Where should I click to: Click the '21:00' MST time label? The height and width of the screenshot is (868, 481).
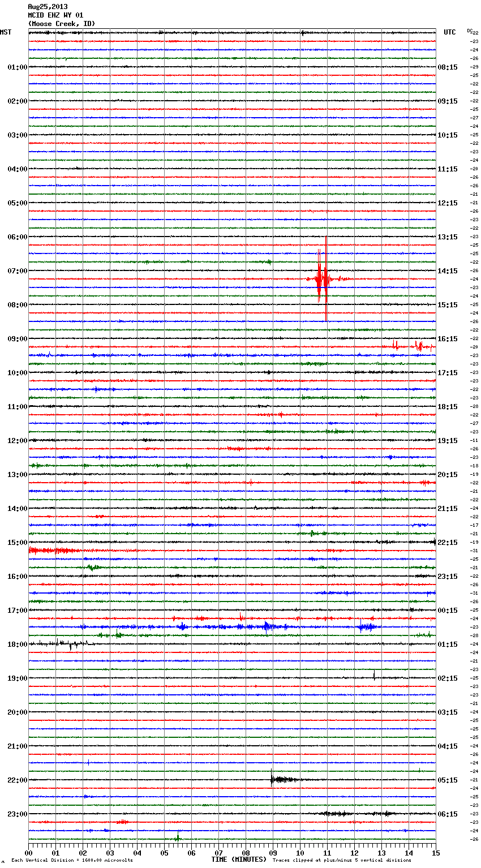click(x=18, y=746)
